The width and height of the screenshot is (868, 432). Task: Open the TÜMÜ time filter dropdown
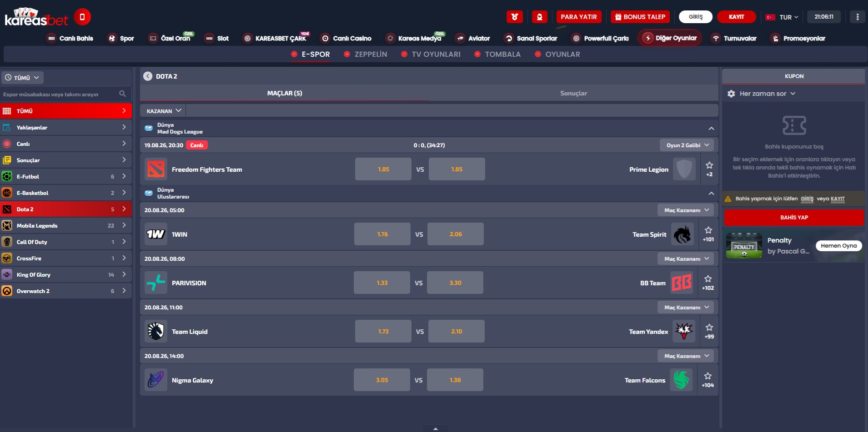tap(22, 78)
